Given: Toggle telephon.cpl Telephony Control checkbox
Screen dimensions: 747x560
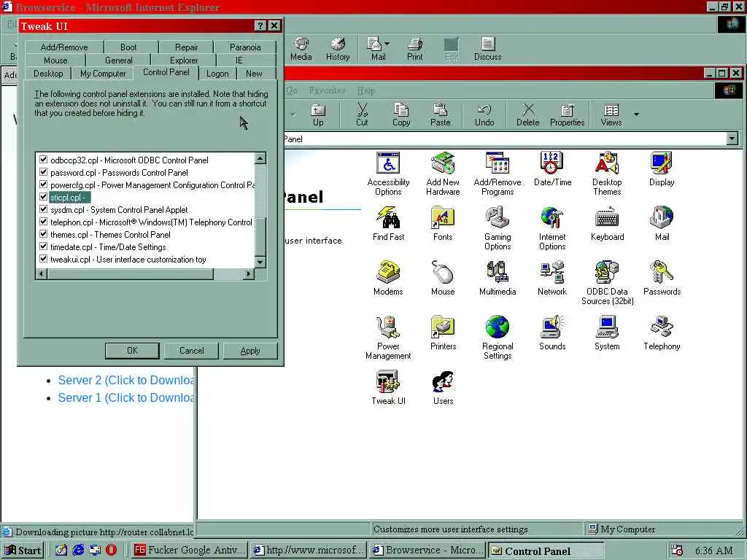Looking at the screenshot, I should click(43, 222).
